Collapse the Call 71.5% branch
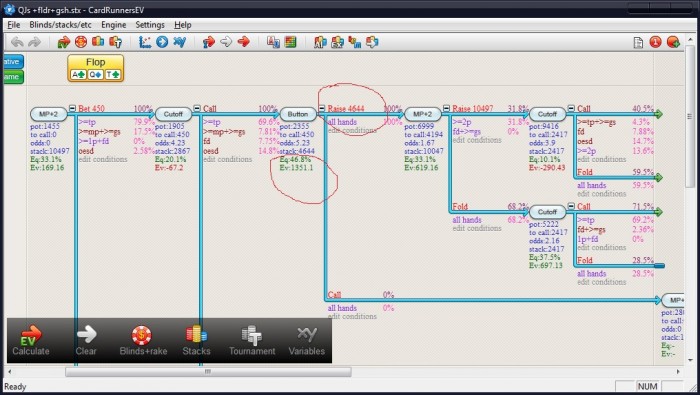 coord(571,206)
